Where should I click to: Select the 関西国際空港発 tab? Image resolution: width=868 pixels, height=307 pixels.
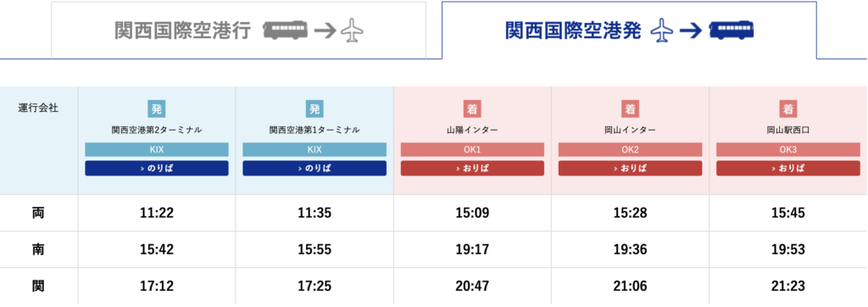tap(629, 31)
